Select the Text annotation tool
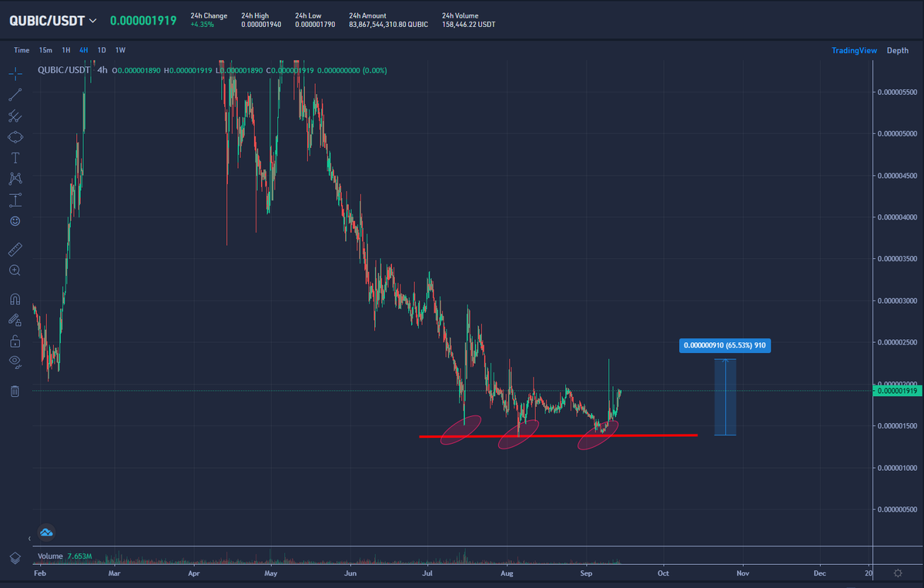Screen dimensions: 924x588 pos(15,158)
